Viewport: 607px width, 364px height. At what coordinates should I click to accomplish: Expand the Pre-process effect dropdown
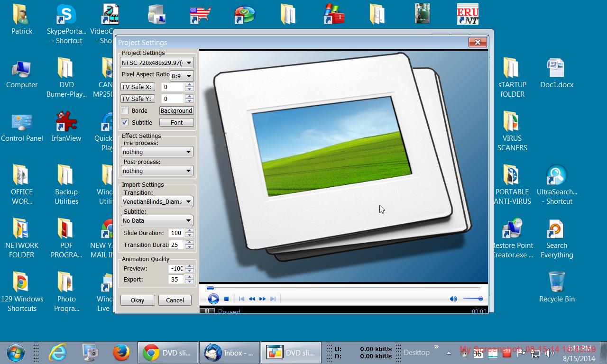(x=157, y=152)
